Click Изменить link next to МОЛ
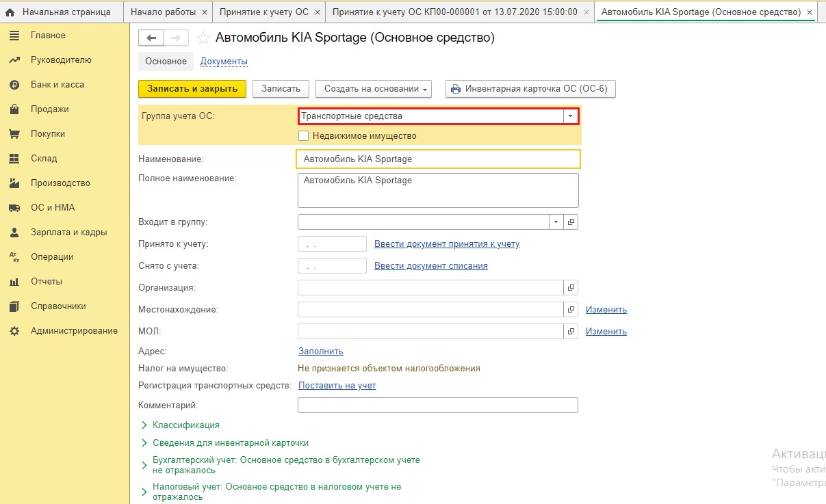 (x=606, y=332)
